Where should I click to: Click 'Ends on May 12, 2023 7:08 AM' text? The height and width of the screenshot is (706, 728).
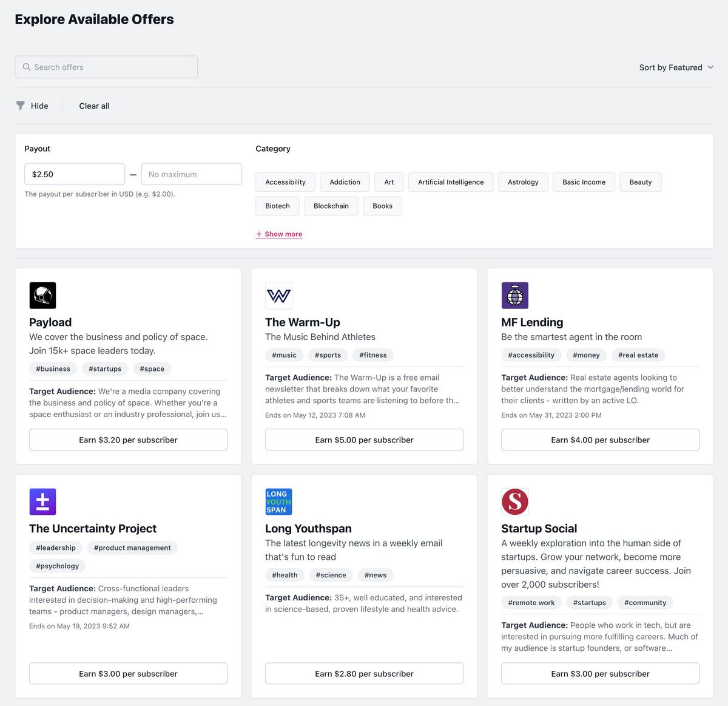(x=315, y=415)
